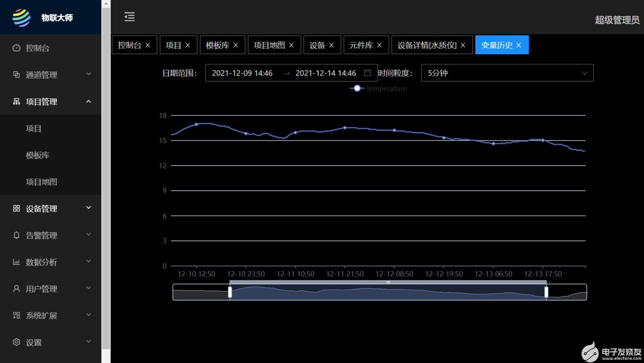Open 控制台 in the sidebar menu
644x363 pixels.
(51, 48)
